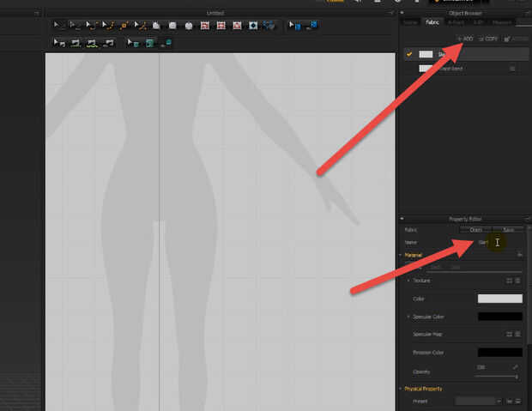
Task: Collapse the Physical Property section
Action: click(401, 389)
